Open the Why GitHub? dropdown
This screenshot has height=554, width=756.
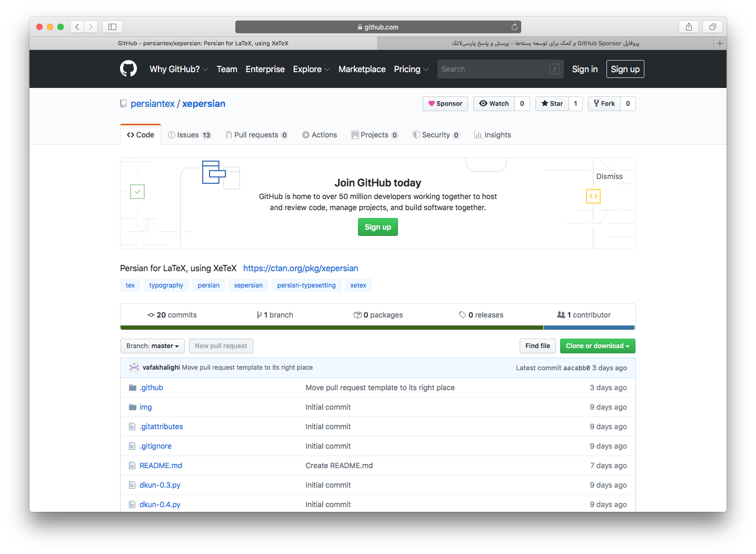point(179,69)
